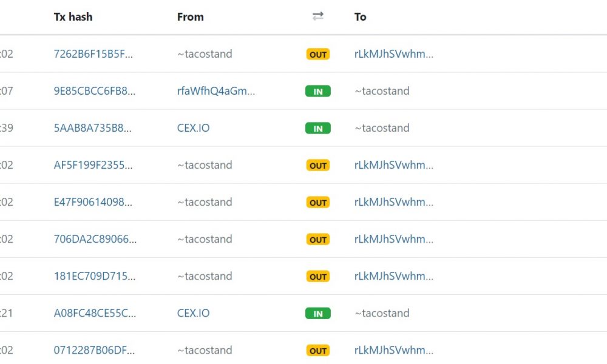This screenshot has height=364, width=607.
Task: Open recipient rLkMJhSVwhm... in last row
Action: [394, 351]
